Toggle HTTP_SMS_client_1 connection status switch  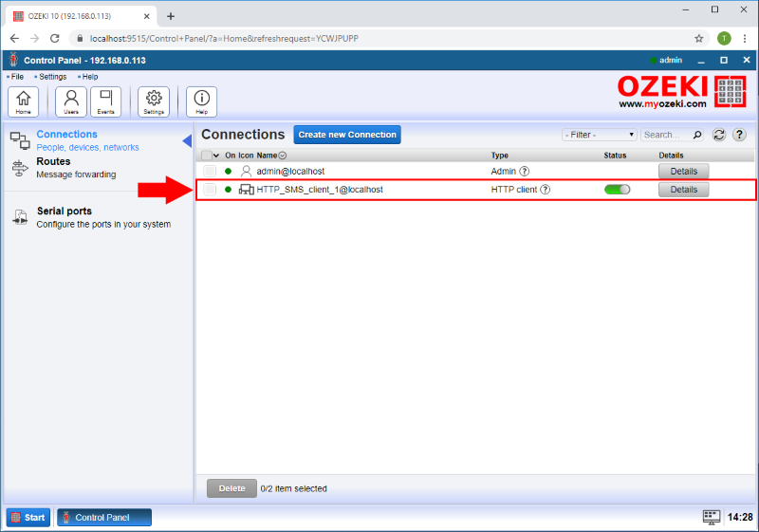[618, 190]
